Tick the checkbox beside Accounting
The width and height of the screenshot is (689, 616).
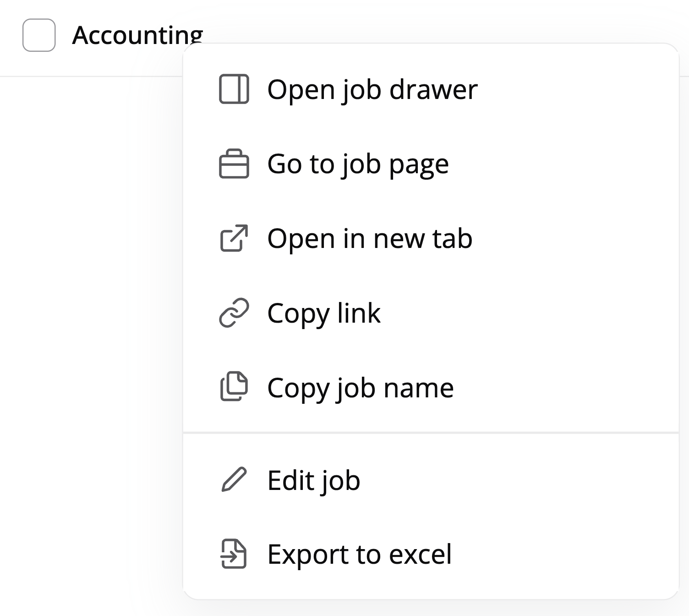pyautogui.click(x=39, y=35)
